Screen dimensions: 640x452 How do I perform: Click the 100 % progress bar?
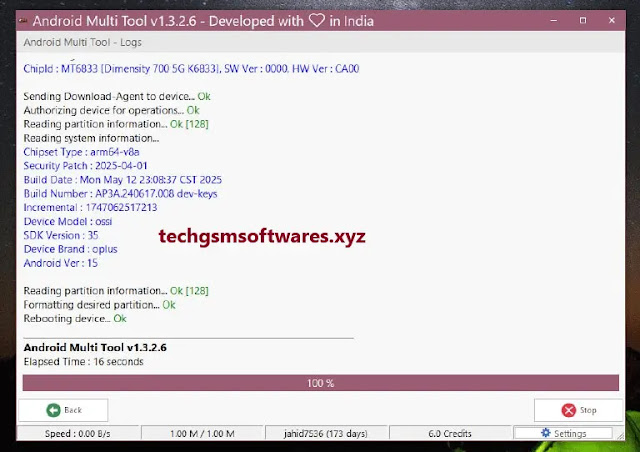(321, 383)
